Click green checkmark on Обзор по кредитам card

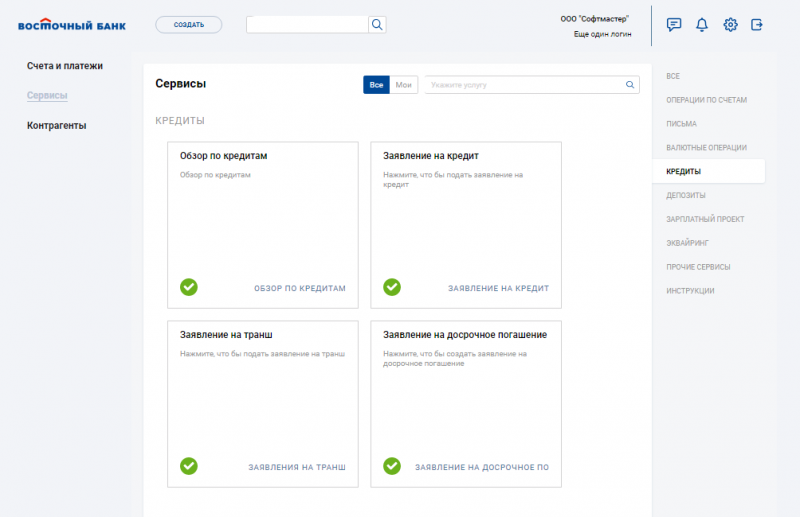tap(189, 287)
